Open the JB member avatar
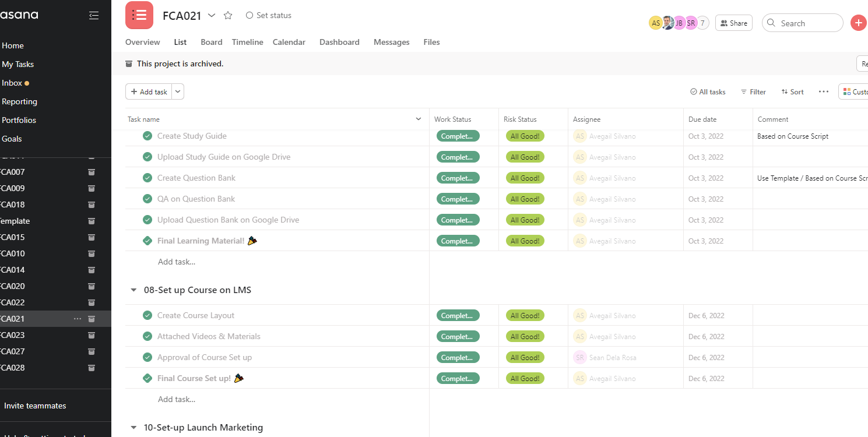This screenshot has height=437, width=868. 679,23
